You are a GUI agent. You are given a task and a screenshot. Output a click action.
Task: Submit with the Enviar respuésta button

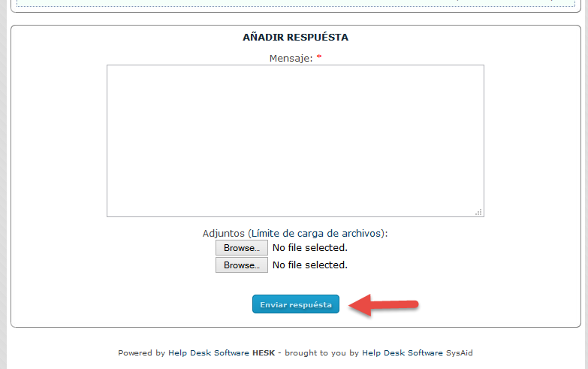296,304
